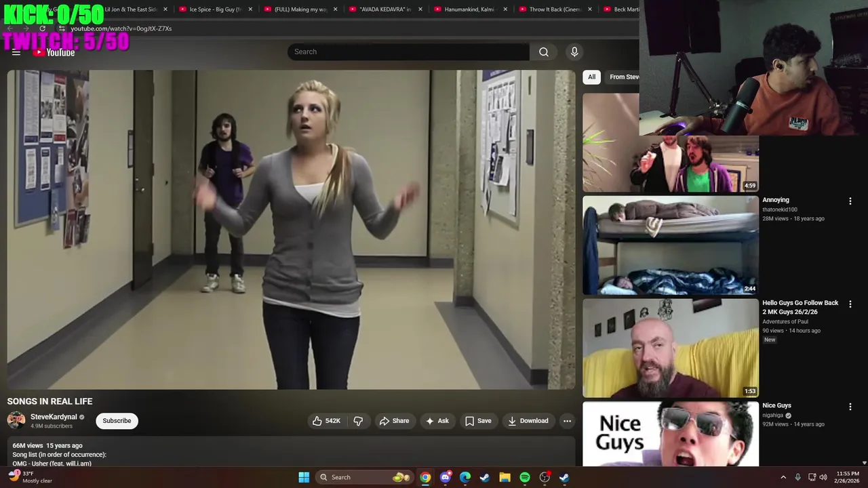Open thatonekid100 channel link
868x488 pixels.
(780, 209)
